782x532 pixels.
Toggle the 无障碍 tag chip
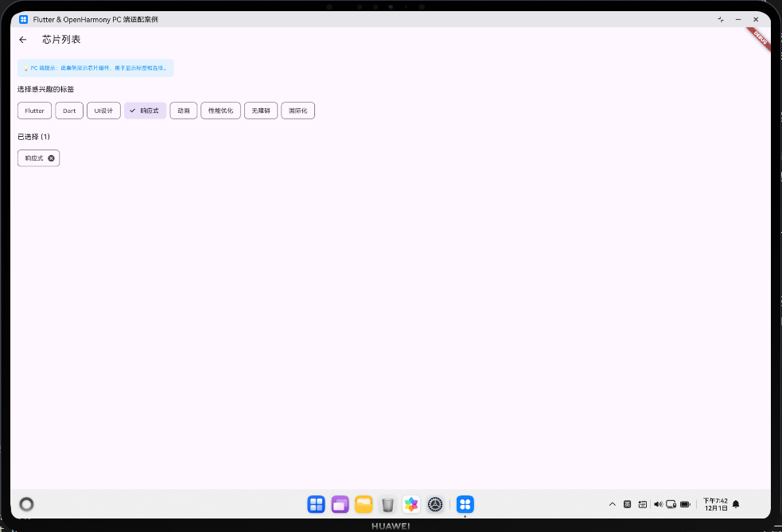(x=261, y=111)
